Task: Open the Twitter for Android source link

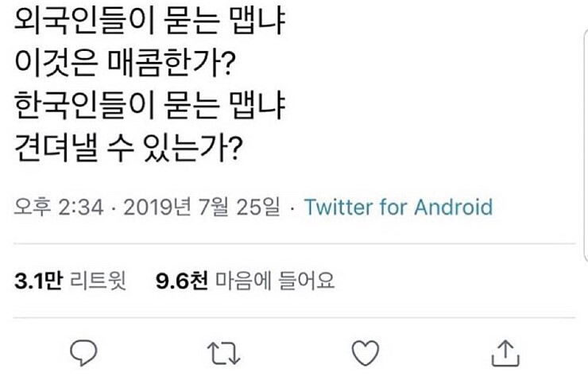Action: tap(398, 208)
